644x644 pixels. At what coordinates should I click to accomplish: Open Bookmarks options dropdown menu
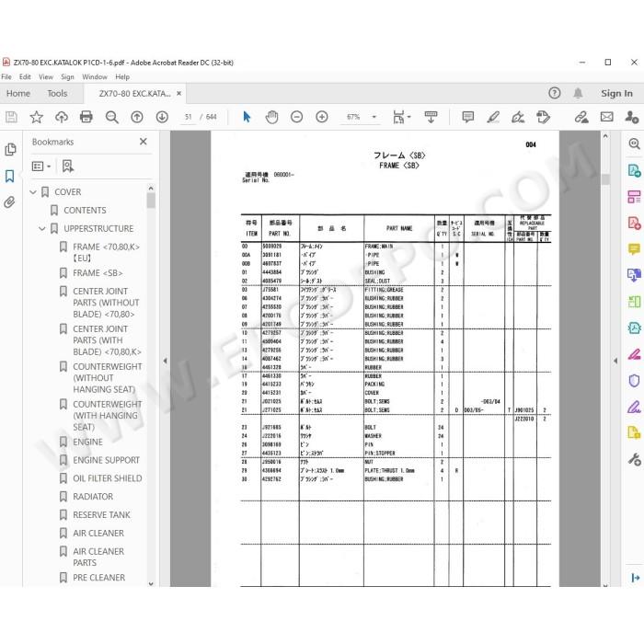coord(41,166)
